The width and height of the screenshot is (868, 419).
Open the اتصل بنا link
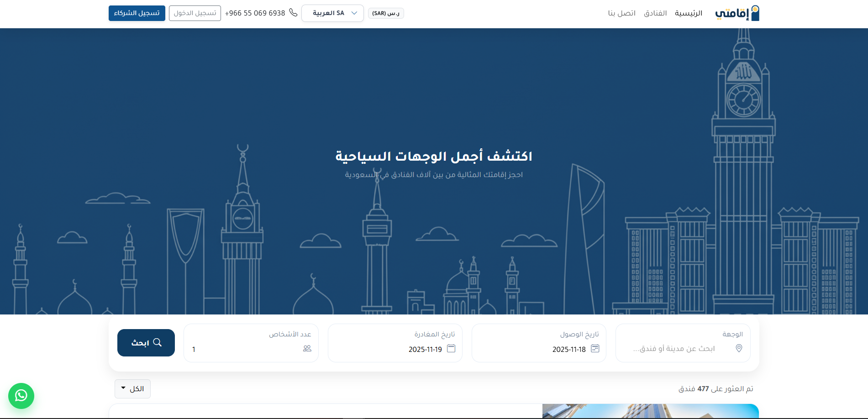coord(622,13)
